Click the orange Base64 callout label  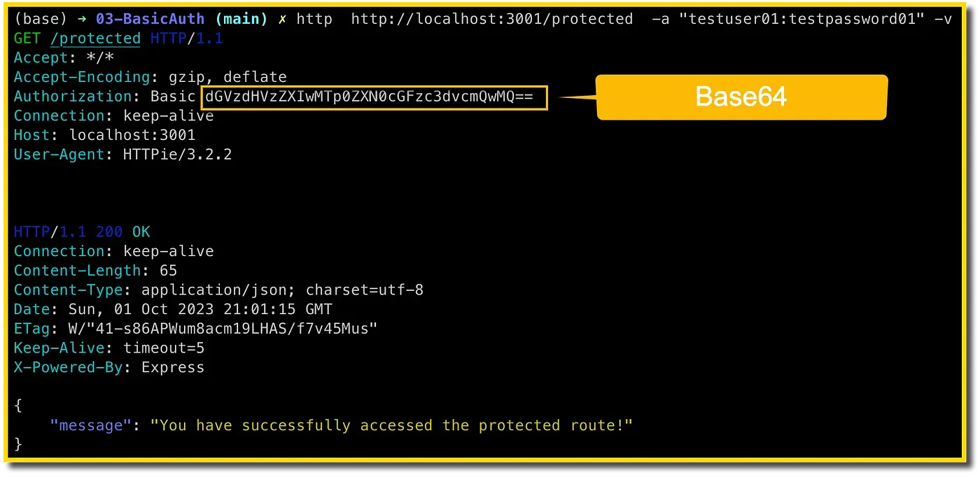741,97
